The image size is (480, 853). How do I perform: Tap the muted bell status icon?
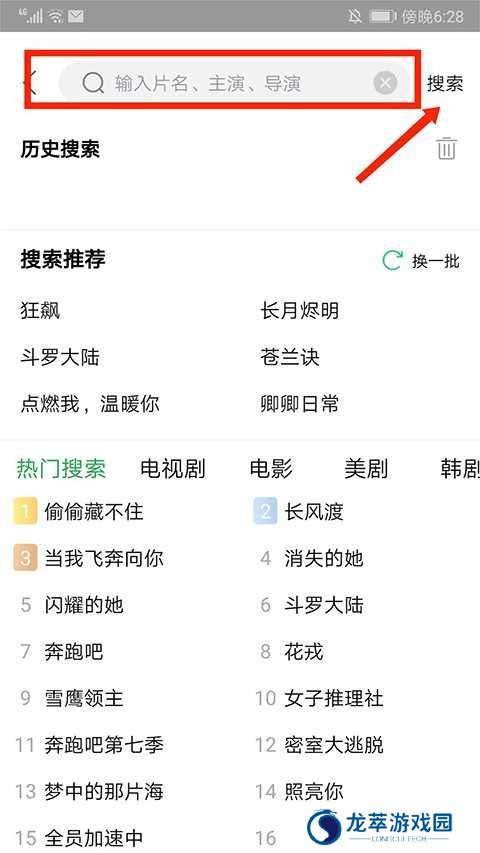355,16
